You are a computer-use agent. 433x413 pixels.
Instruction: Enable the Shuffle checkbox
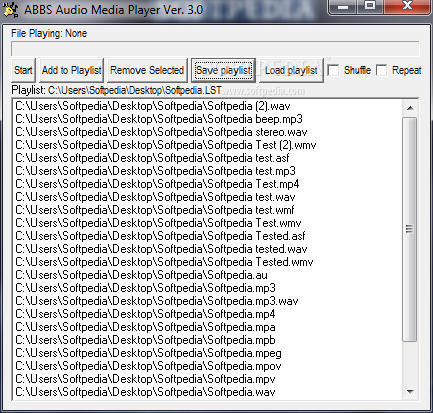[x=333, y=70]
